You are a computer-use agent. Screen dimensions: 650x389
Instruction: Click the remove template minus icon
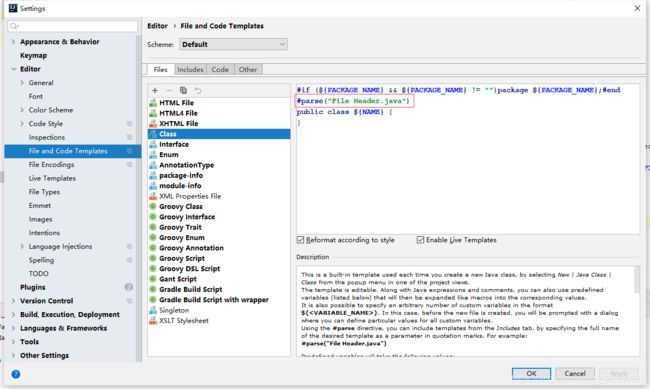click(169, 90)
